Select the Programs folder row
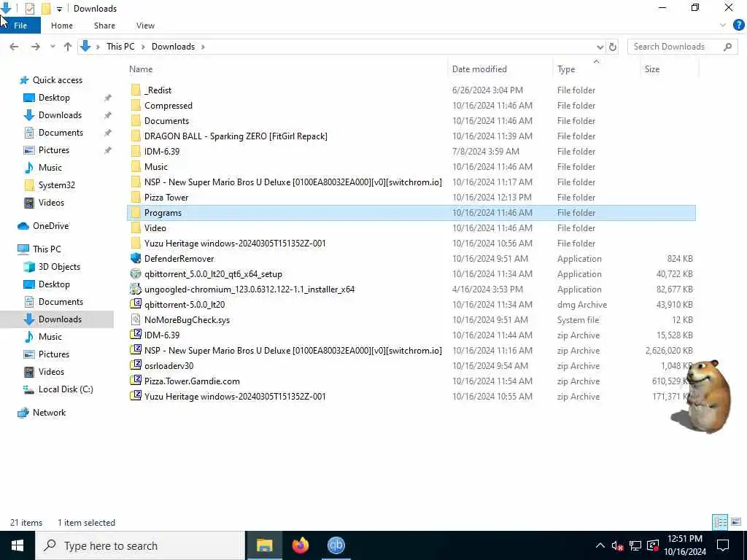Screen dimensions: 747x560 click(x=411, y=212)
